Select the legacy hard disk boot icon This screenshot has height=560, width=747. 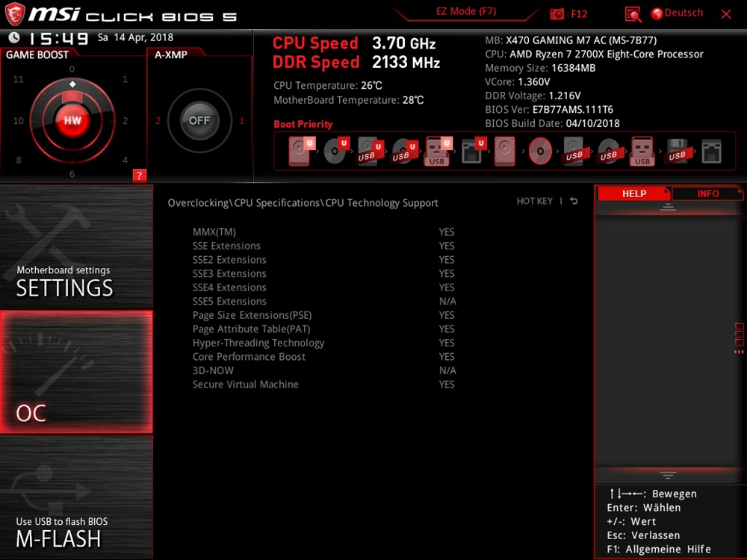point(504,151)
